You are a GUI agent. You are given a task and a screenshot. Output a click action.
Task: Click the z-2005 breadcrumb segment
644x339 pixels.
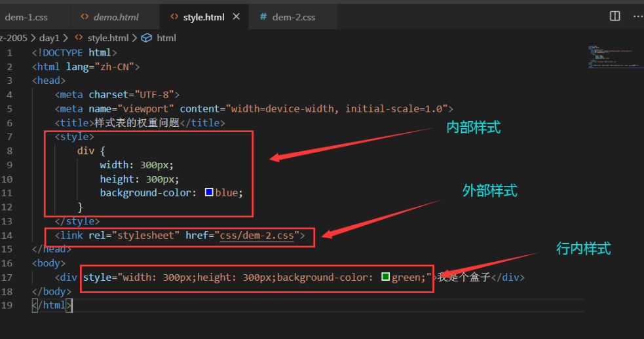tap(14, 38)
